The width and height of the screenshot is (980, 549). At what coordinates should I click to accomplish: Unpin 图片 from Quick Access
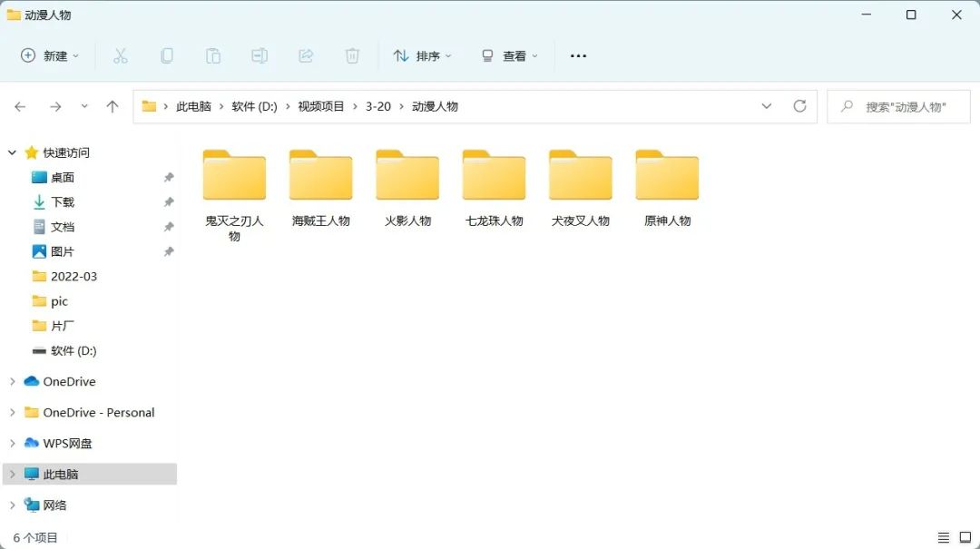169,251
